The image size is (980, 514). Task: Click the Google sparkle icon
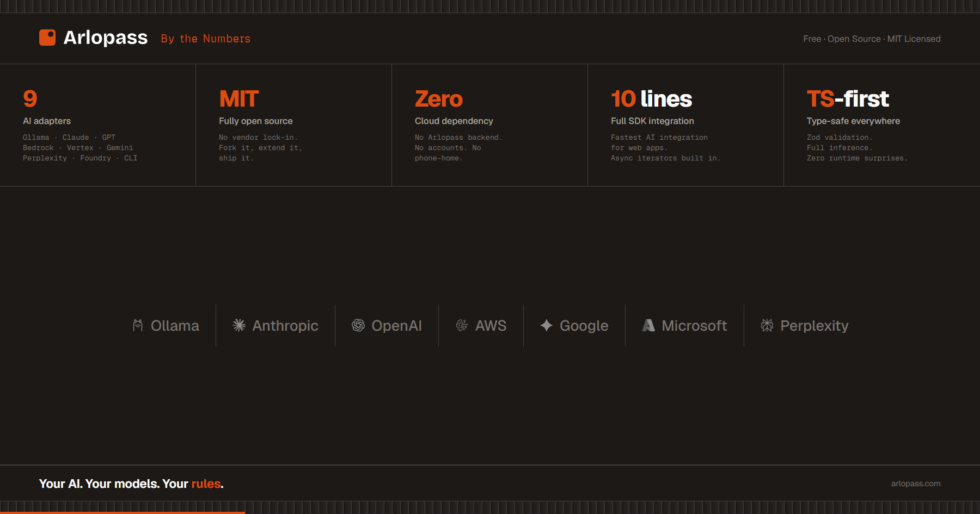[547, 325]
